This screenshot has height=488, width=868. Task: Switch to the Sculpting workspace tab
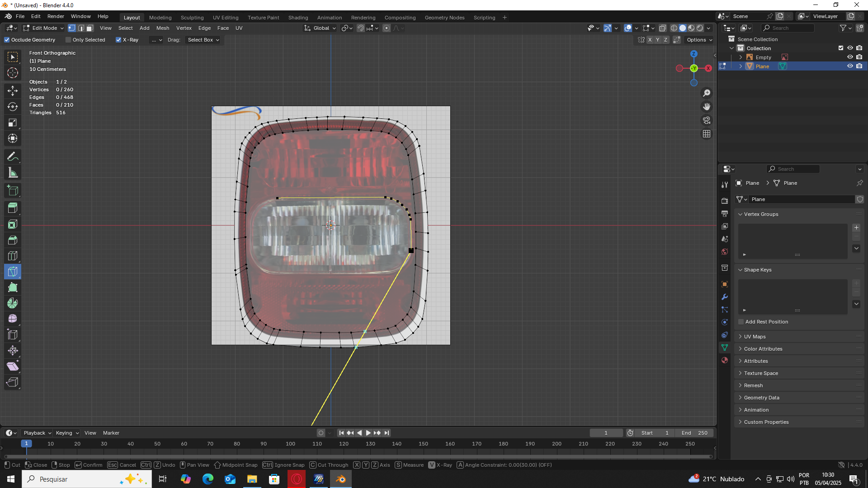tap(192, 18)
